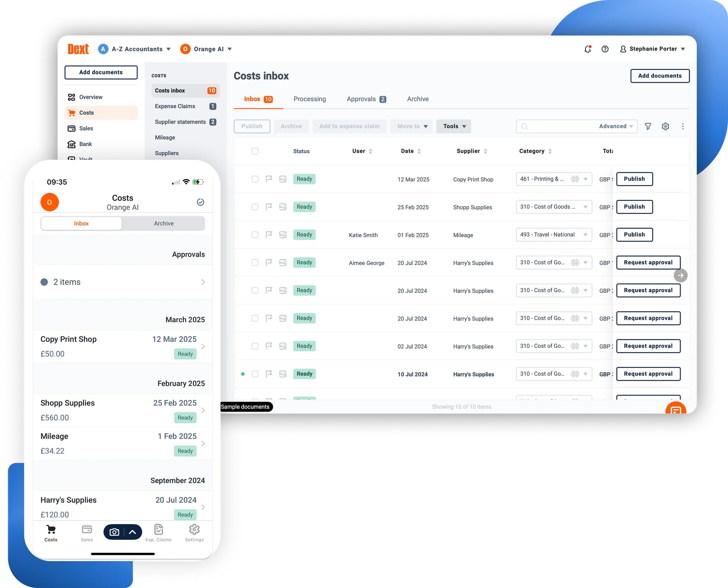Tick checkbox for Copy Print Shop row
The height and width of the screenshot is (588, 728).
(x=255, y=179)
